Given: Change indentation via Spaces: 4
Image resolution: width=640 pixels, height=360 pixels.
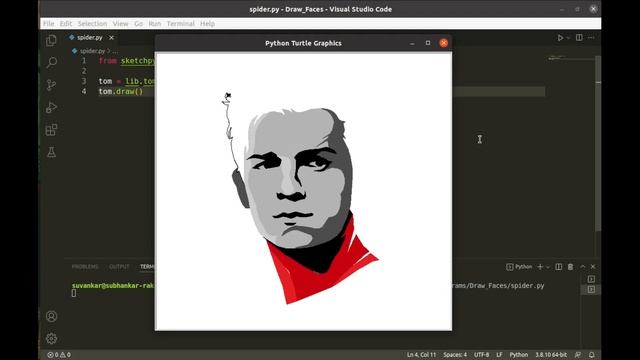Looking at the screenshot, I should coord(455,355).
